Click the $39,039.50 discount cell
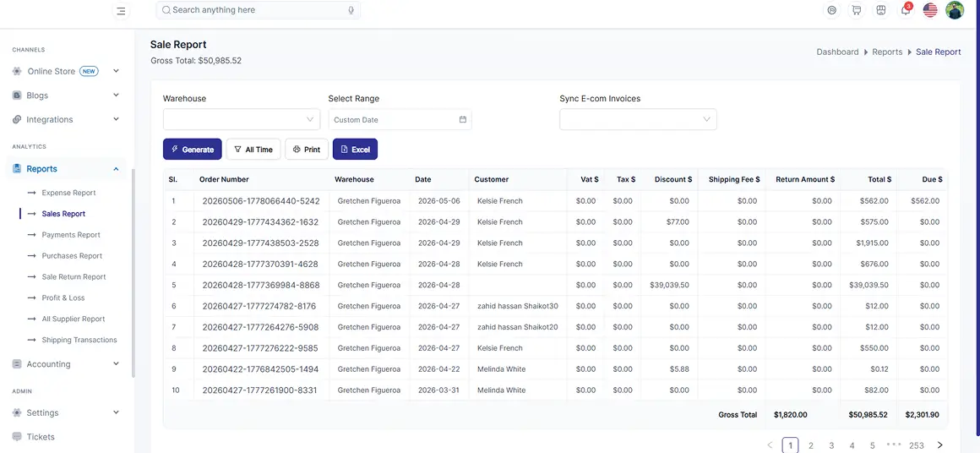The width and height of the screenshot is (980, 453). point(669,285)
